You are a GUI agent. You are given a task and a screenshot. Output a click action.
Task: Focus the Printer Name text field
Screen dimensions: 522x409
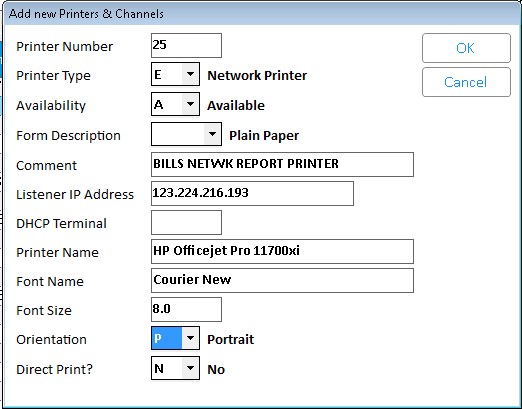coord(282,251)
